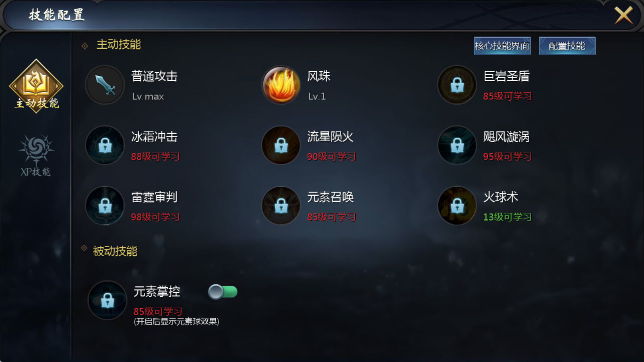This screenshot has height=362, width=644.
Task: Select the 普通攻击 sword skill icon
Action: tap(105, 85)
